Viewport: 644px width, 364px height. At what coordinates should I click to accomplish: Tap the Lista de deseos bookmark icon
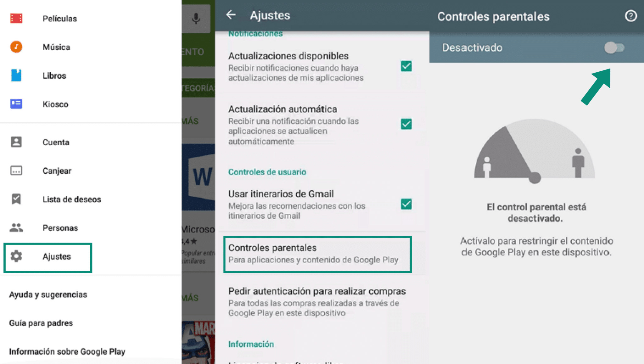[x=16, y=199]
